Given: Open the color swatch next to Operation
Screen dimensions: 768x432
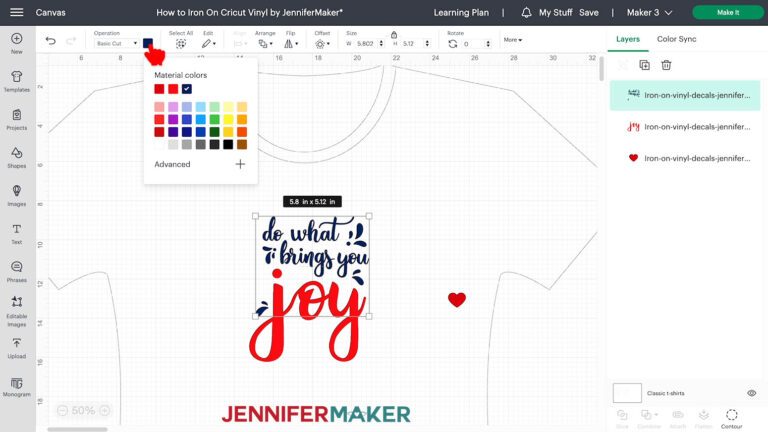Looking at the screenshot, I should coord(147,43).
